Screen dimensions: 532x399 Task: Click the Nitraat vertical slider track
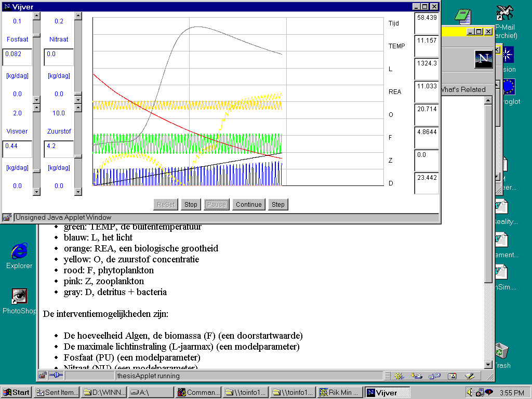tap(78, 58)
